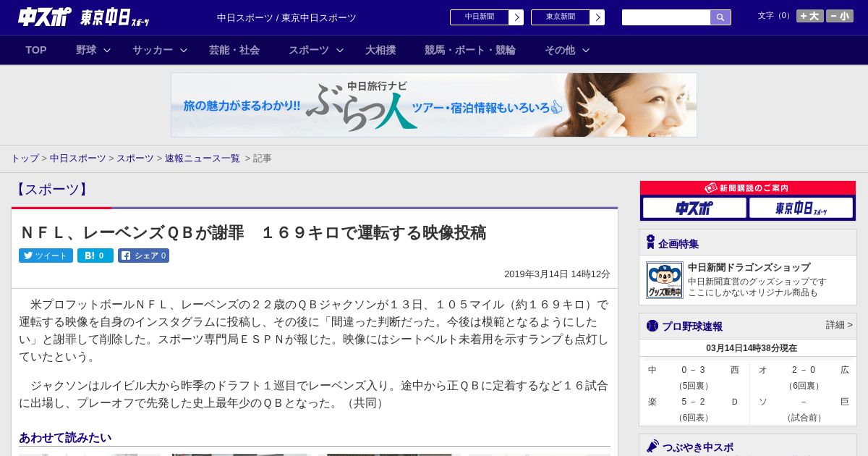Viewport: 868px width, 456px height.
Task: Open the 東京中日スポーツ subscription button
Action: coord(801,208)
